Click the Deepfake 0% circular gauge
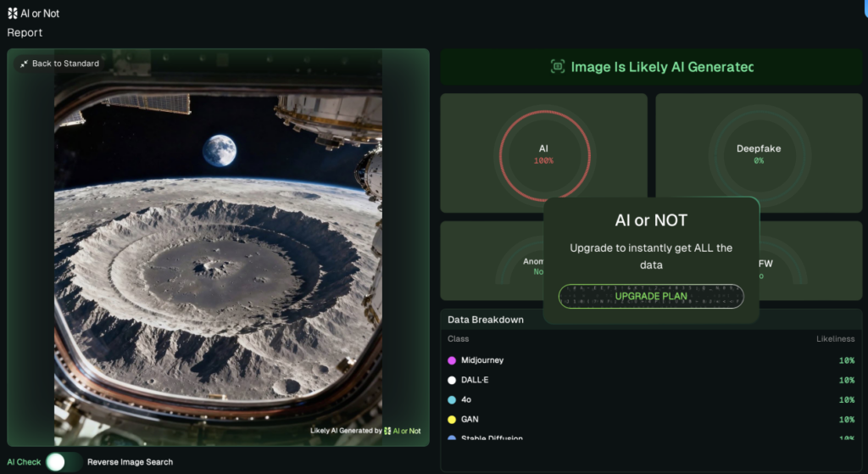 pyautogui.click(x=758, y=153)
